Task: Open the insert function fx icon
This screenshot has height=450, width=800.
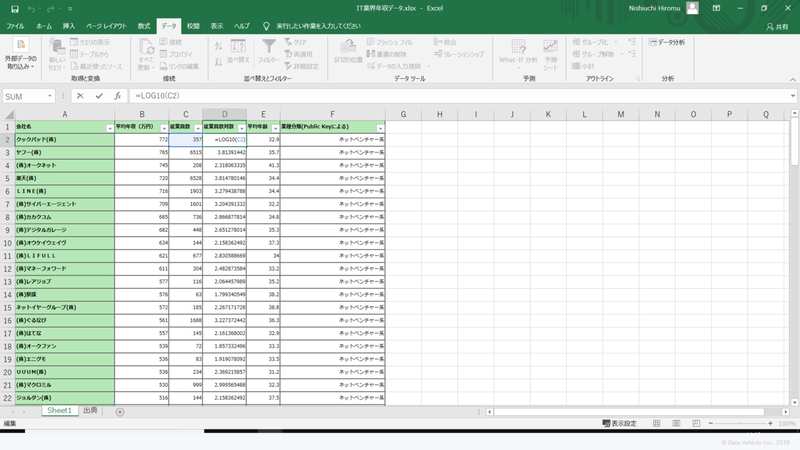Action: tap(117, 96)
